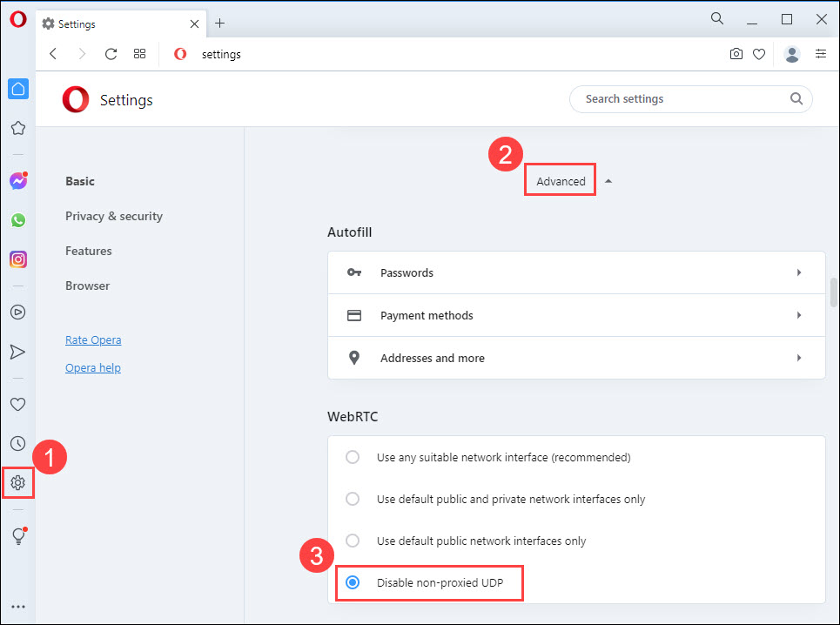This screenshot has width=840, height=625.
Task: Click the settings page vertical scrollbar
Action: tap(834, 292)
